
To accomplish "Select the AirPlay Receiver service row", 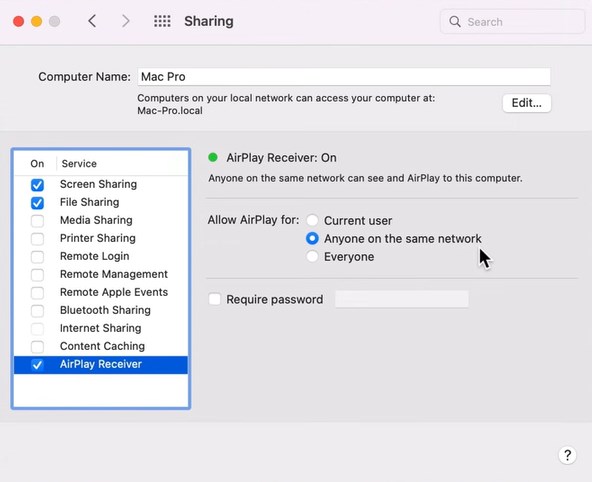I will 101,365.
